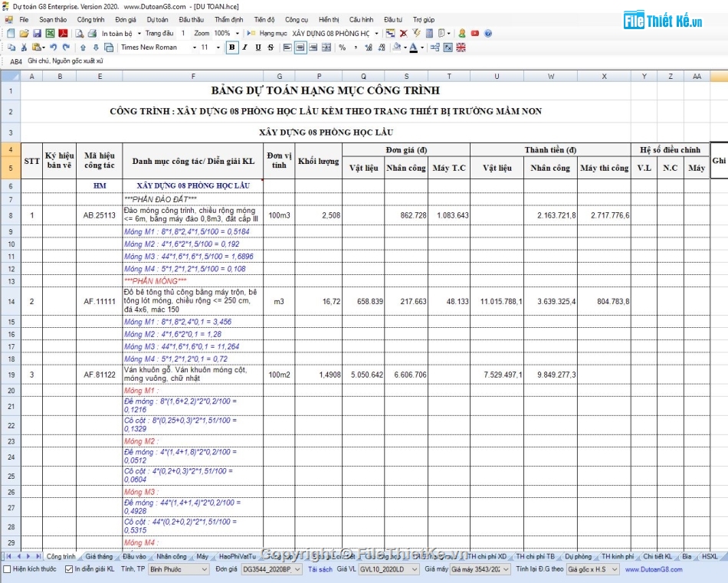
Task: Go to the last sheet tab arrow
Action: (x=38, y=556)
